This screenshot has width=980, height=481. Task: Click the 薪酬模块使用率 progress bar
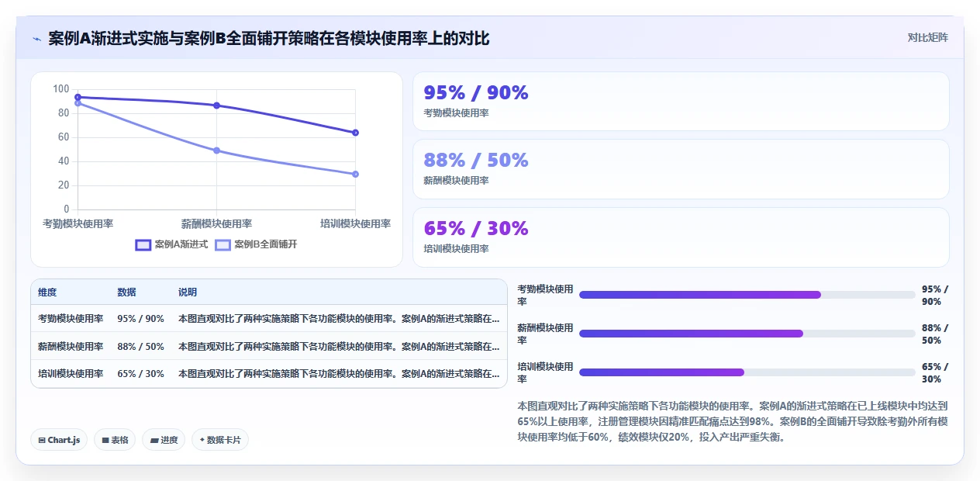pyautogui.click(x=747, y=334)
